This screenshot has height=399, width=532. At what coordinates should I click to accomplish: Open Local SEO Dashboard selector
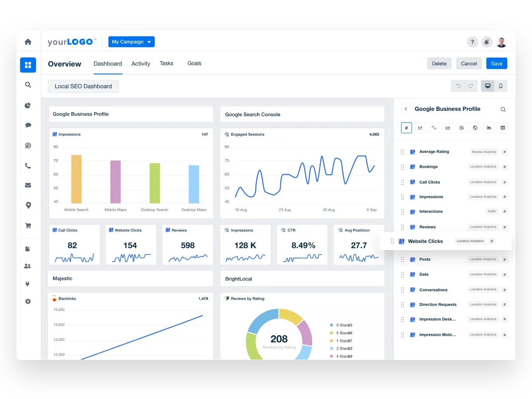point(83,86)
